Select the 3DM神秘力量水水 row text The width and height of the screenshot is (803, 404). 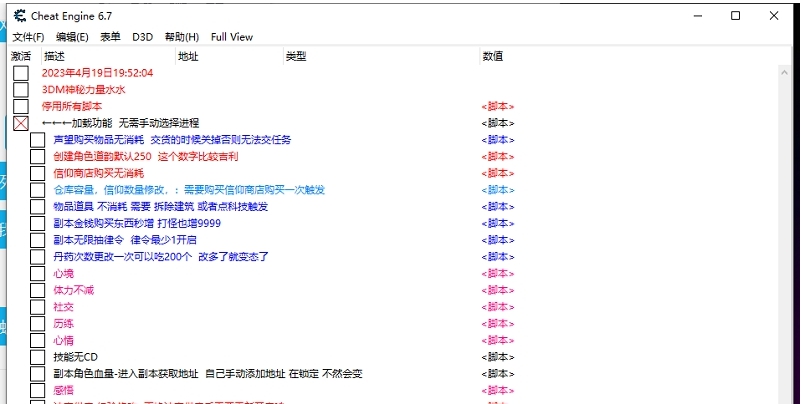[83, 90]
